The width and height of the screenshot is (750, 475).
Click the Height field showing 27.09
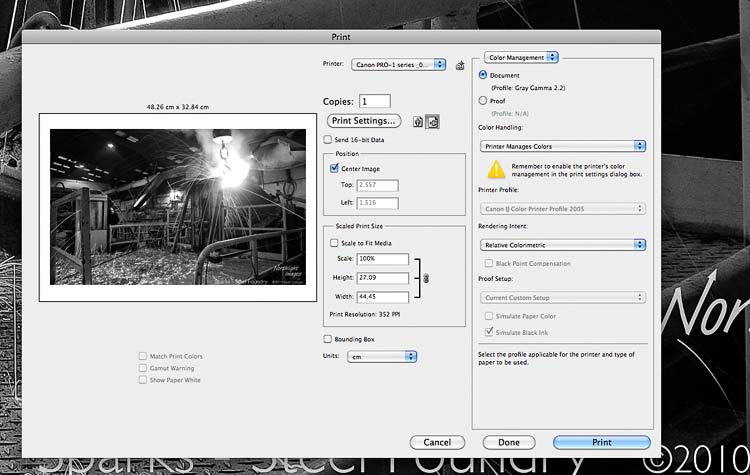click(x=383, y=278)
